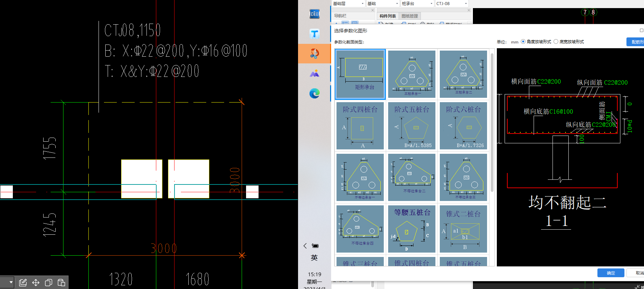Switch to the 图纸管理 tab
The width and height of the screenshot is (644, 289).
[x=409, y=16]
